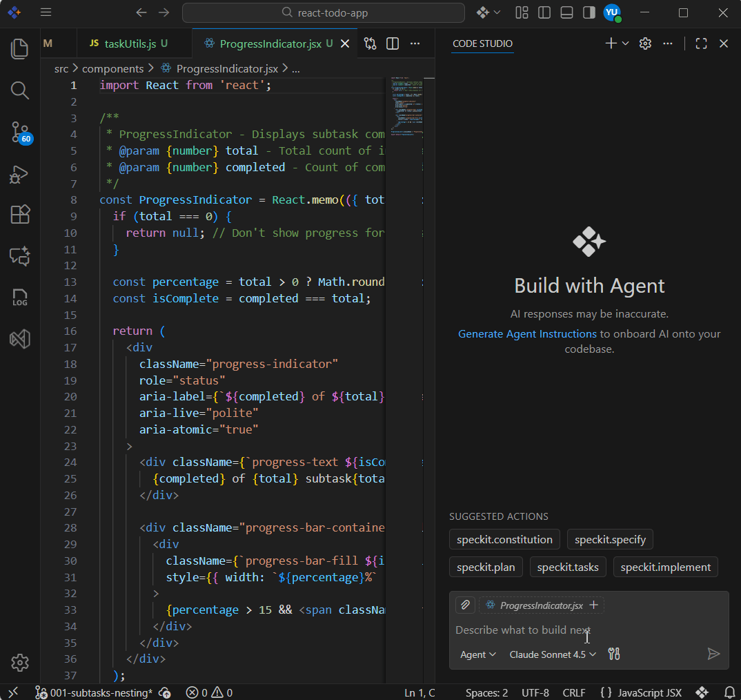Open the Claude Sonnet 4.5 model dropdown
This screenshot has width=741, height=700.
[x=551, y=654]
